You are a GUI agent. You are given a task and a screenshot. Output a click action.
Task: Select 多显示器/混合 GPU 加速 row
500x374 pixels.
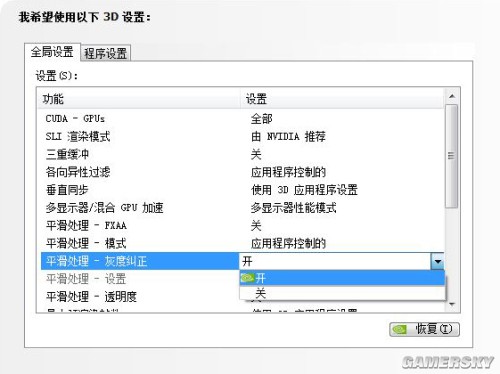pyautogui.click(x=242, y=208)
